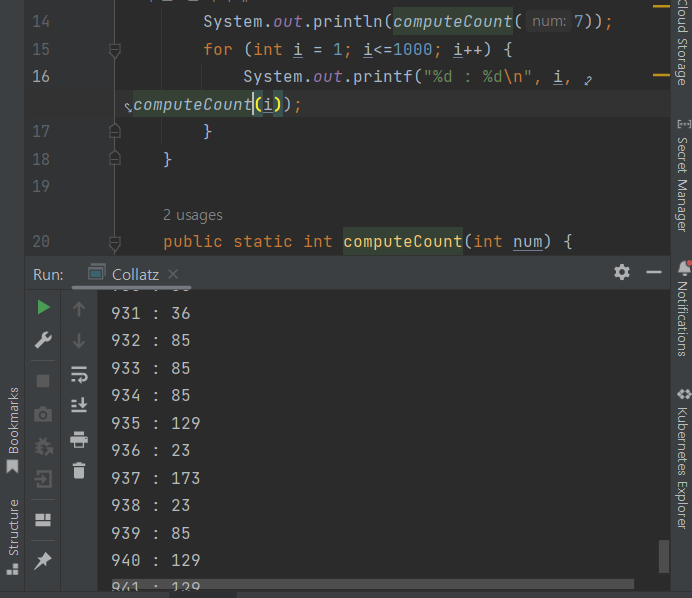
Task: Click the restore layout icon
Action: 43,520
